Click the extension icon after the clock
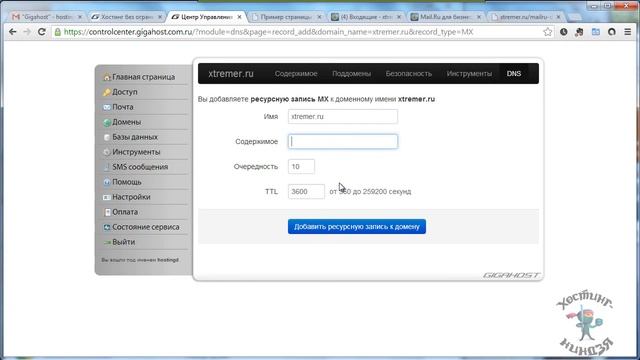 coord(579,32)
